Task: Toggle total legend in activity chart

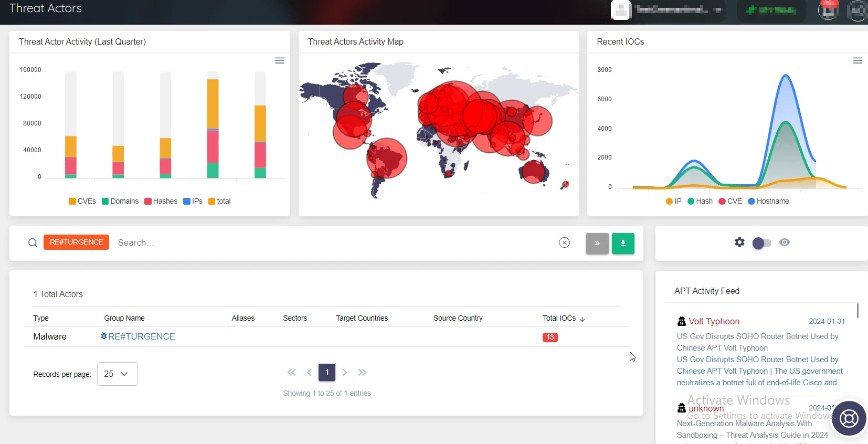Action: (219, 201)
